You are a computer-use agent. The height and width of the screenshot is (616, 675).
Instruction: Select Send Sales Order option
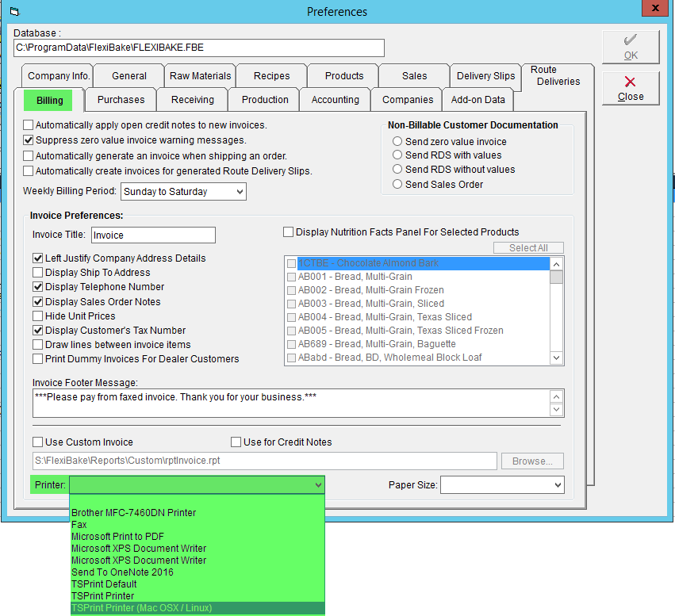[397, 184]
